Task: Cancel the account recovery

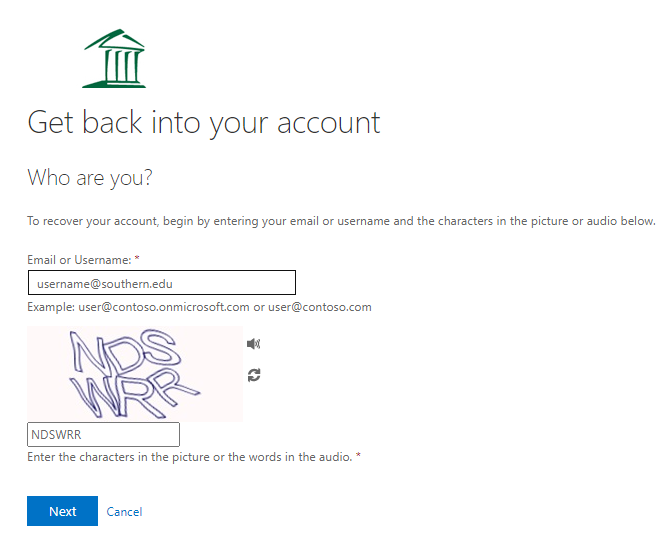Action: (124, 511)
